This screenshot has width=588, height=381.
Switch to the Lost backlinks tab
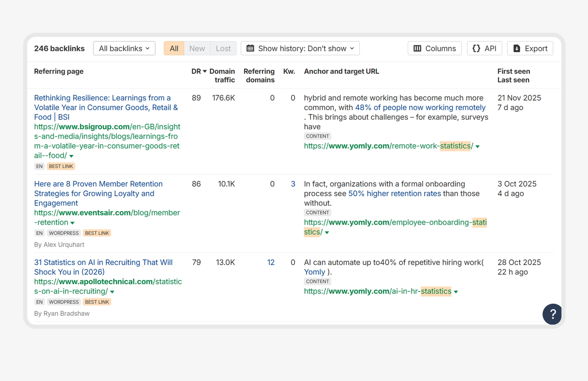[223, 48]
